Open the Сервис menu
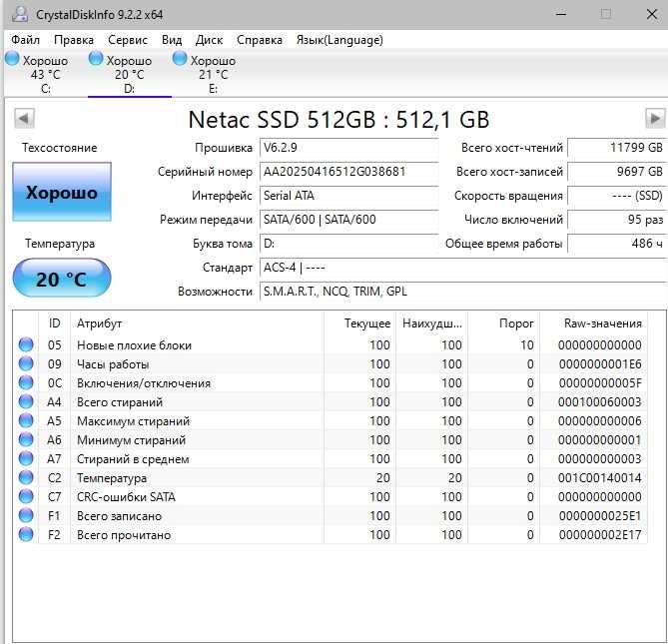The height and width of the screenshot is (644, 668). pos(128,40)
